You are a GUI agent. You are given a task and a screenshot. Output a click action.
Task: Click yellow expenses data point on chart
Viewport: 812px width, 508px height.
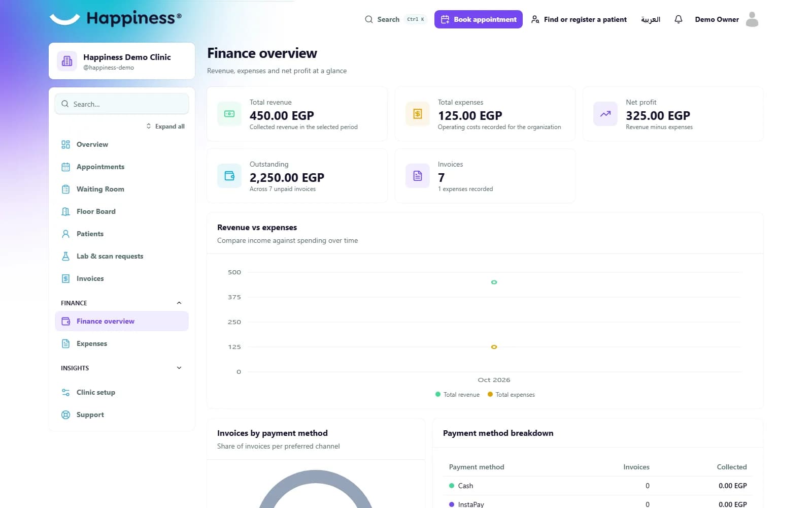click(x=494, y=347)
